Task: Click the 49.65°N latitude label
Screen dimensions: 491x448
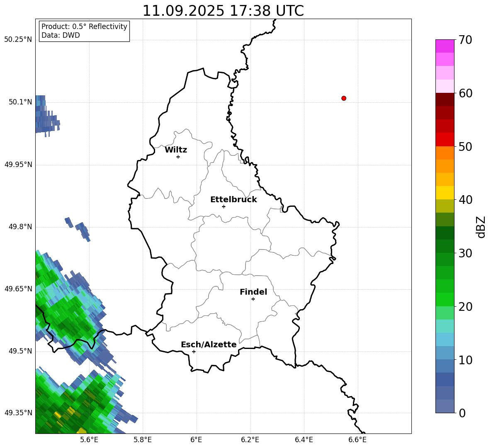Action: click(18, 289)
